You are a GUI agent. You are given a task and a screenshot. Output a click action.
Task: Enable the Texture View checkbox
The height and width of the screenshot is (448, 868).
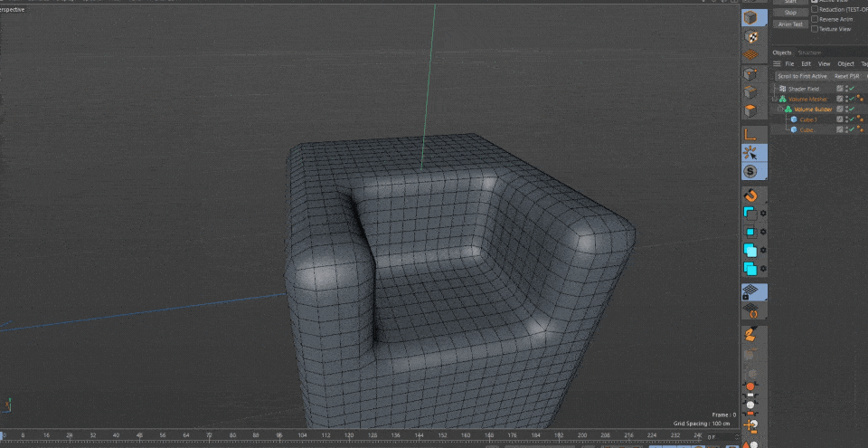point(815,29)
